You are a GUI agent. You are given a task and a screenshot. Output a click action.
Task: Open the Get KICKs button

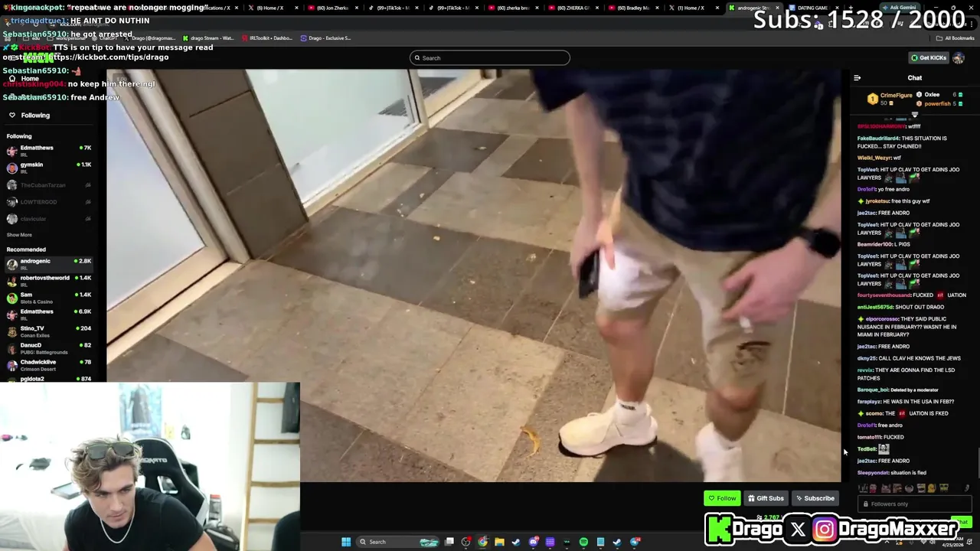click(x=929, y=57)
